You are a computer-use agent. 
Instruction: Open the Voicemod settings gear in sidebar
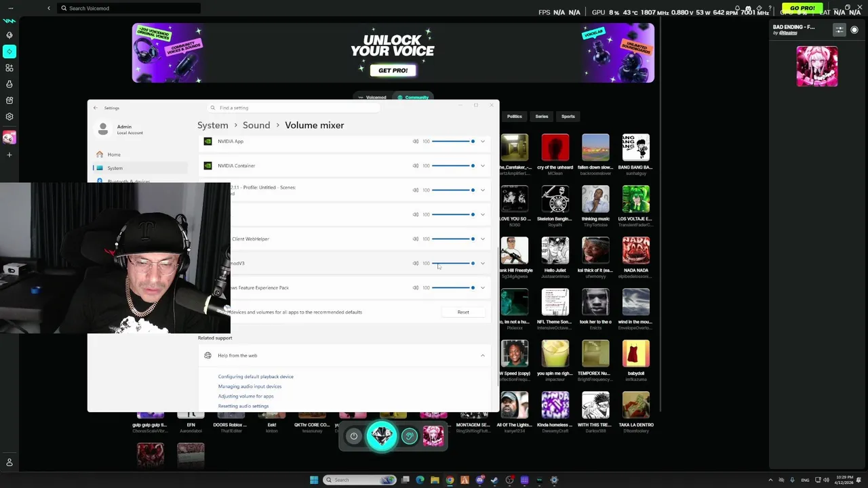tap(9, 117)
